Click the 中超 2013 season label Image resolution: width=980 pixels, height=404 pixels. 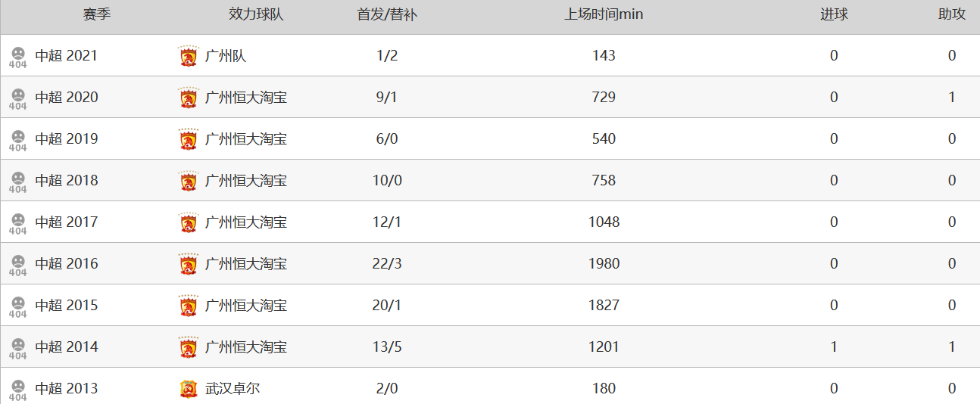67,389
